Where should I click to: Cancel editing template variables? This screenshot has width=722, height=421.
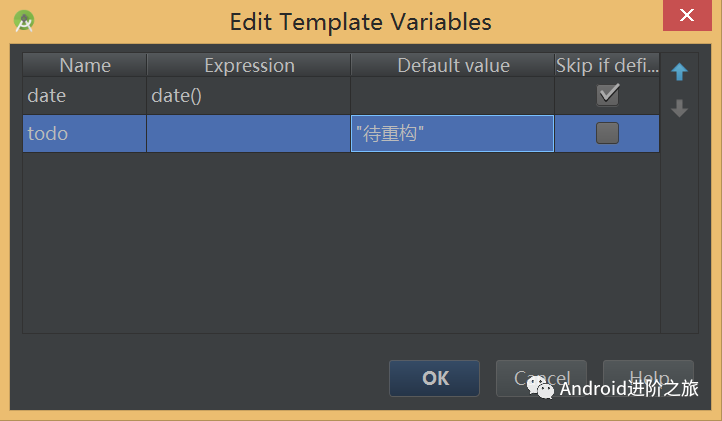pos(541,378)
